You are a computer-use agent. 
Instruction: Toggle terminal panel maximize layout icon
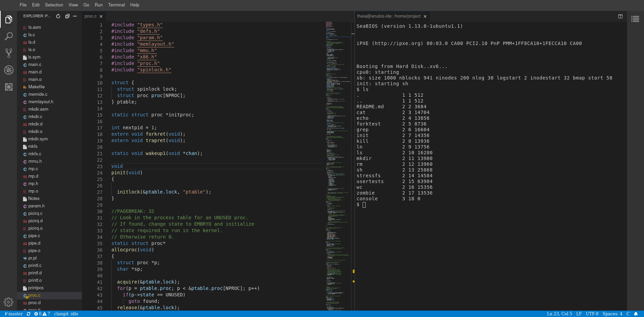coord(620,16)
